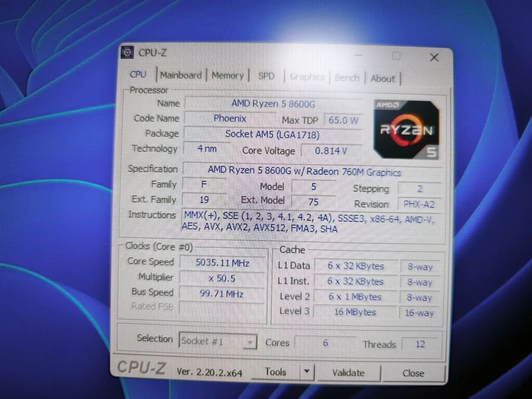
Task: Open the Bench tab
Action: [347, 78]
